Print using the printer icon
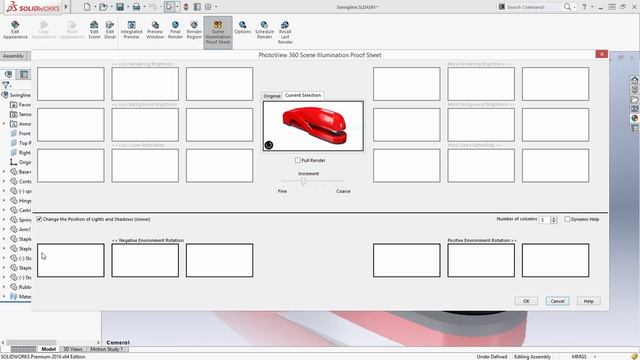 [x=136, y=7]
